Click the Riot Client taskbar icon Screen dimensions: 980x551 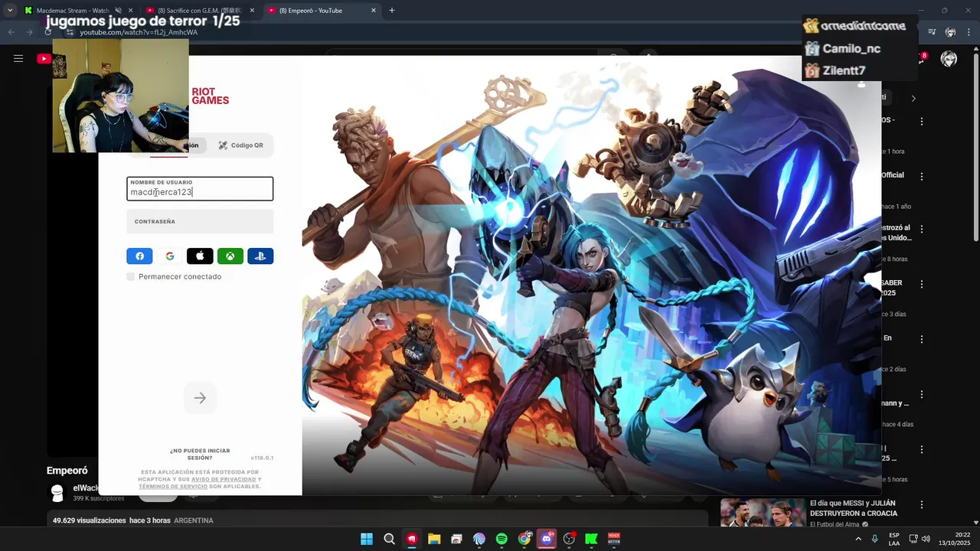point(412,539)
